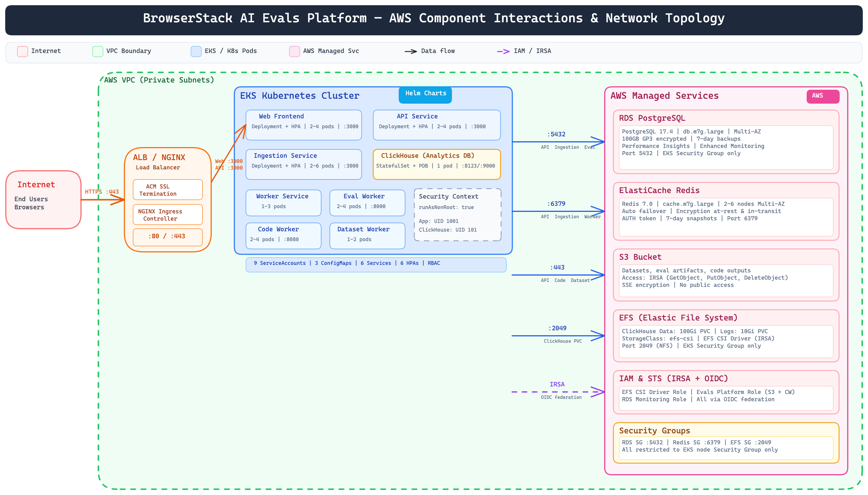
Task: Select the Code Worker box
Action: tap(283, 236)
